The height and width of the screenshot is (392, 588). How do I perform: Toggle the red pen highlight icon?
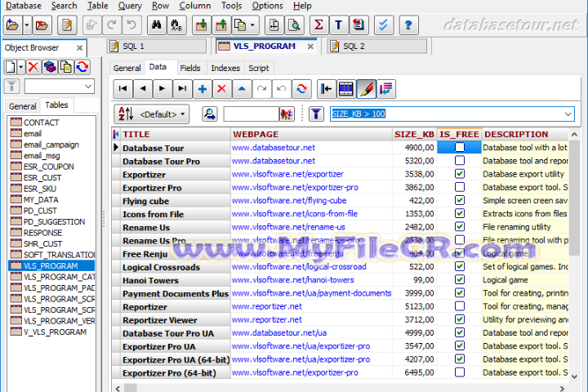[x=366, y=89]
